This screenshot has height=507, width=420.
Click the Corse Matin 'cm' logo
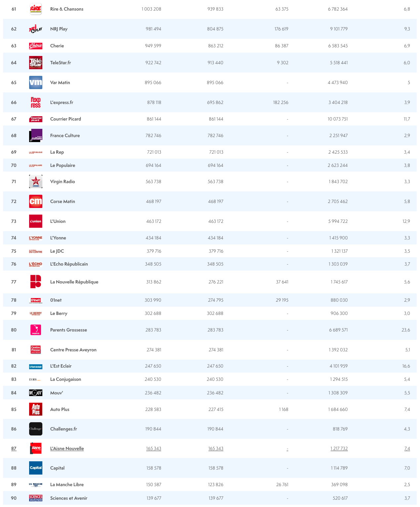click(x=36, y=201)
